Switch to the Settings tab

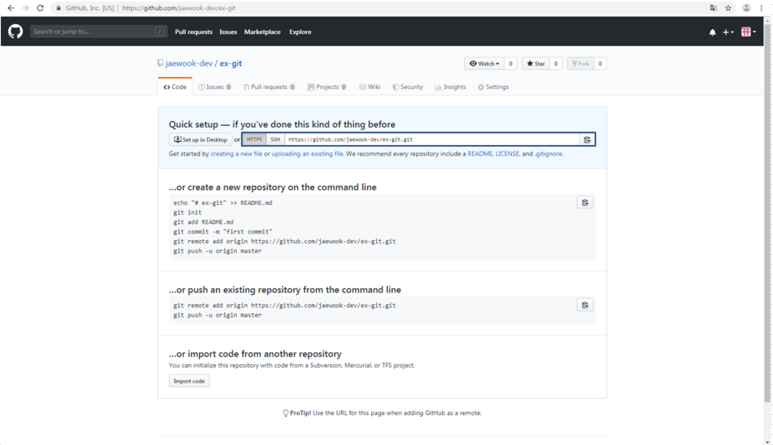click(493, 87)
